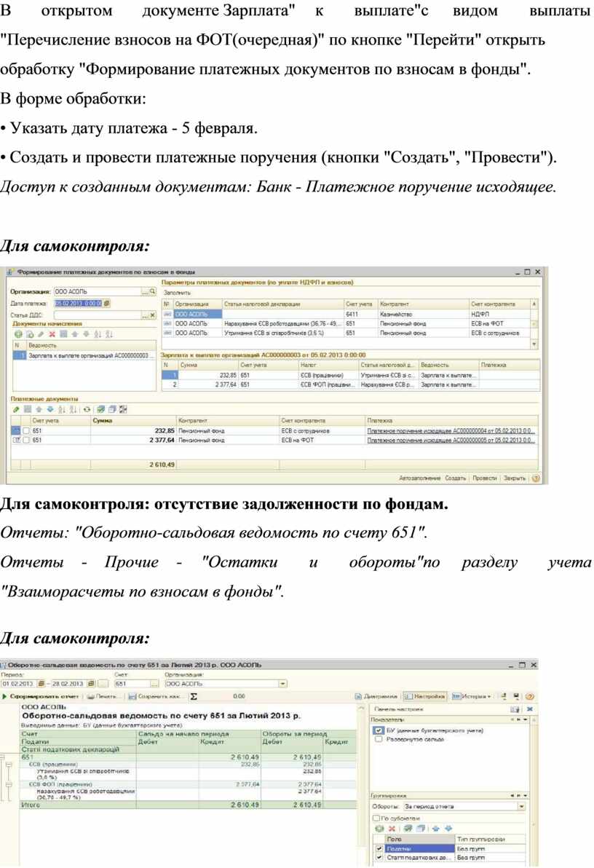This screenshot has width=594, height=868.
Task: Click the copy document icon under Документы начисления
Action: [30, 334]
